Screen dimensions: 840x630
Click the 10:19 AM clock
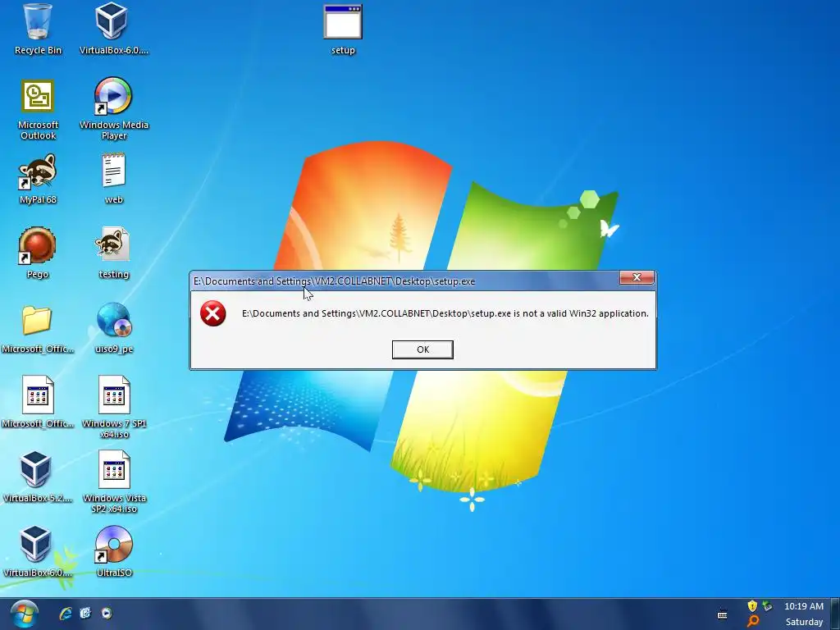(x=804, y=606)
